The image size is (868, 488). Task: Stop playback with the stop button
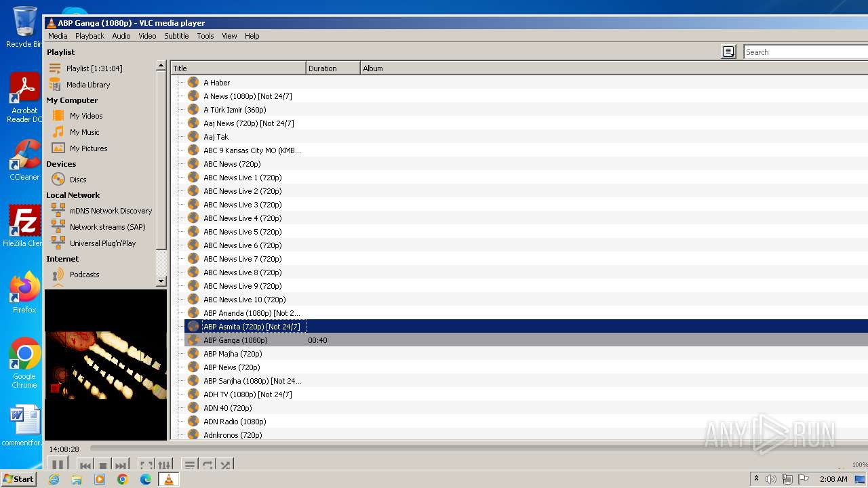(103, 465)
